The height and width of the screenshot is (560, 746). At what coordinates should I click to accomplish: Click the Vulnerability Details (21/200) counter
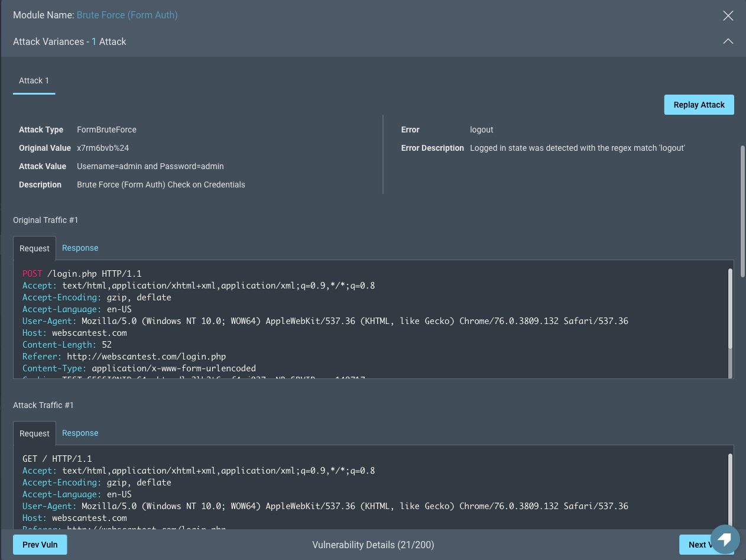(x=373, y=545)
